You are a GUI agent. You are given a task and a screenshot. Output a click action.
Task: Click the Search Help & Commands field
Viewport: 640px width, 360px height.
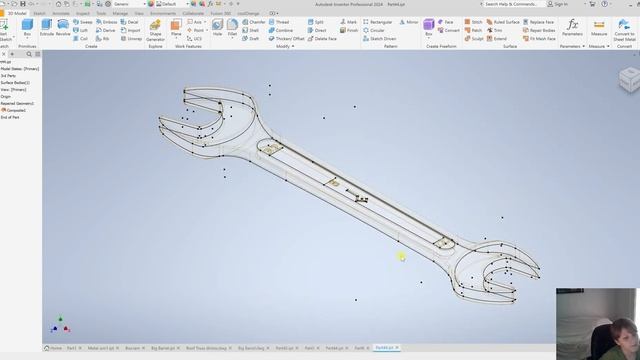tap(513, 4)
